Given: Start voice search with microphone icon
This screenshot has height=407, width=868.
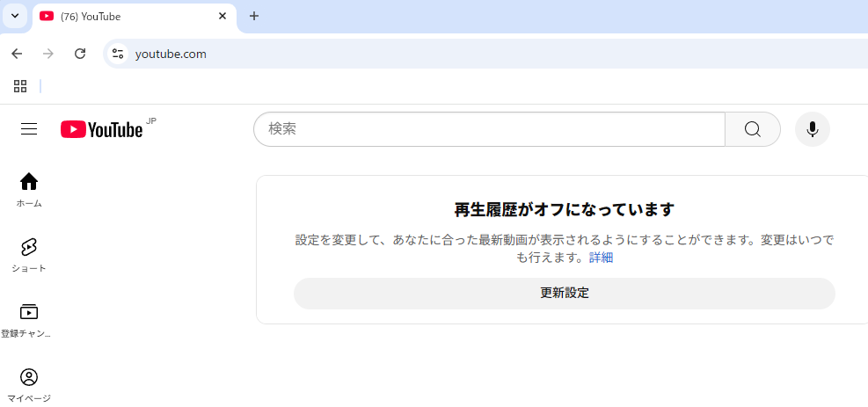Looking at the screenshot, I should pyautogui.click(x=812, y=129).
